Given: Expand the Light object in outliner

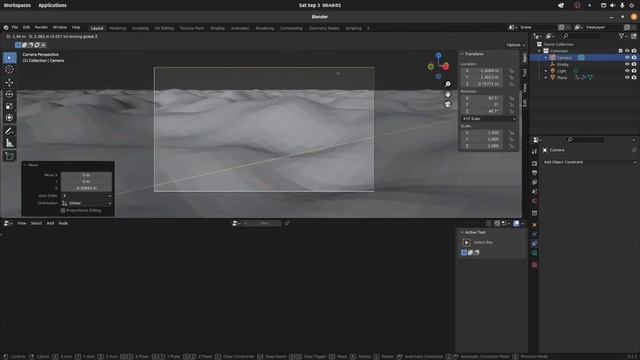Looking at the screenshot, I should pyautogui.click(x=546, y=71).
